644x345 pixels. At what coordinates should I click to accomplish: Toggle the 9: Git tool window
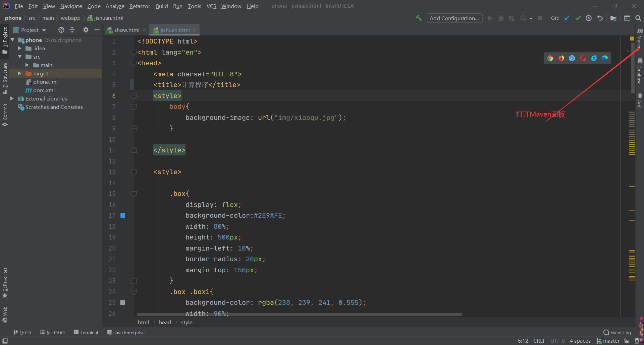tap(22, 333)
